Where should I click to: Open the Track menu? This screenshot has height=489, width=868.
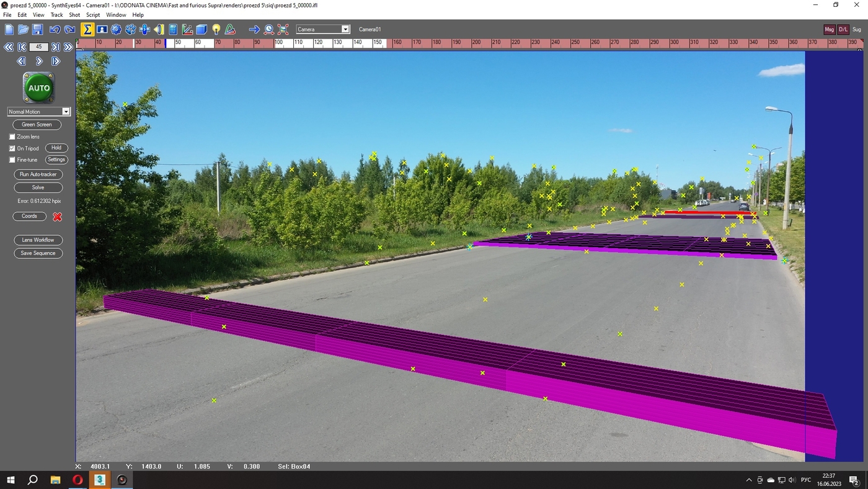click(x=56, y=15)
